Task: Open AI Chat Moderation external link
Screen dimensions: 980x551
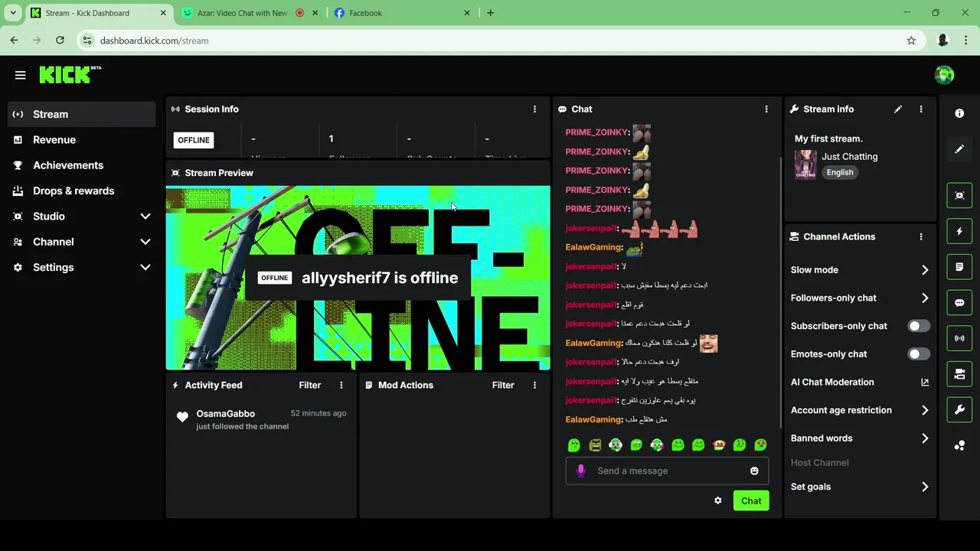Action: (925, 382)
